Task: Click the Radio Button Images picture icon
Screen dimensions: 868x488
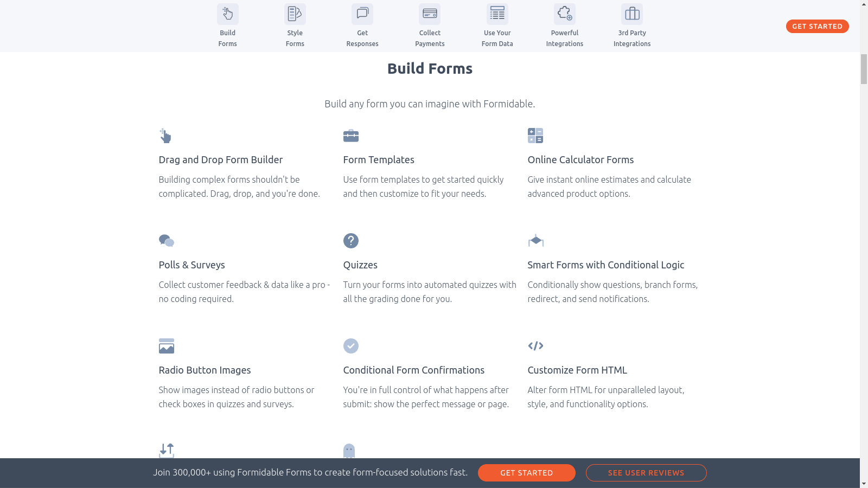Action: [x=167, y=346]
